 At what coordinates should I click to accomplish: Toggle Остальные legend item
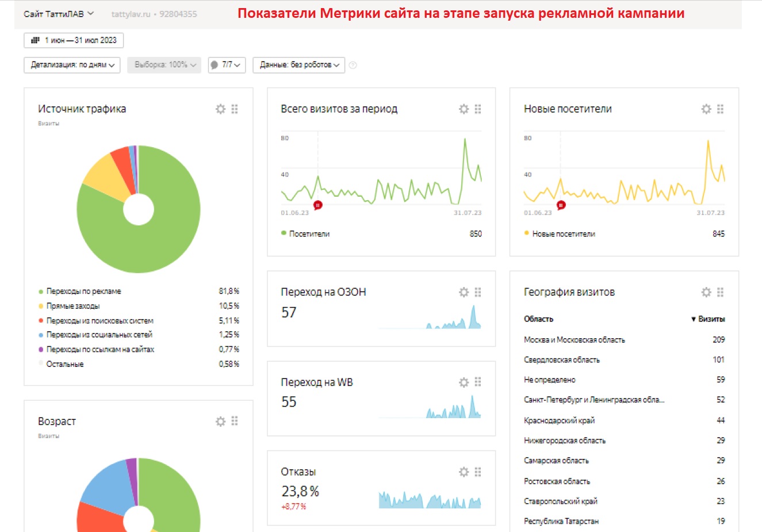(x=61, y=364)
